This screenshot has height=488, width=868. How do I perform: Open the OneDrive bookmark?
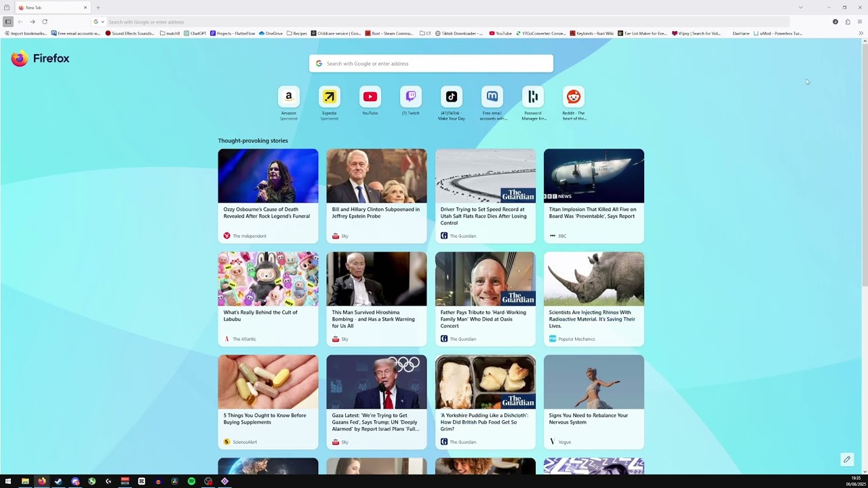click(x=271, y=33)
